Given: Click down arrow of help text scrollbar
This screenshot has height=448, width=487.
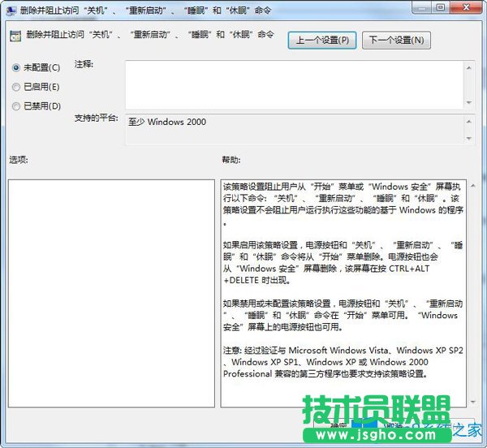Looking at the screenshot, I should [x=473, y=402].
